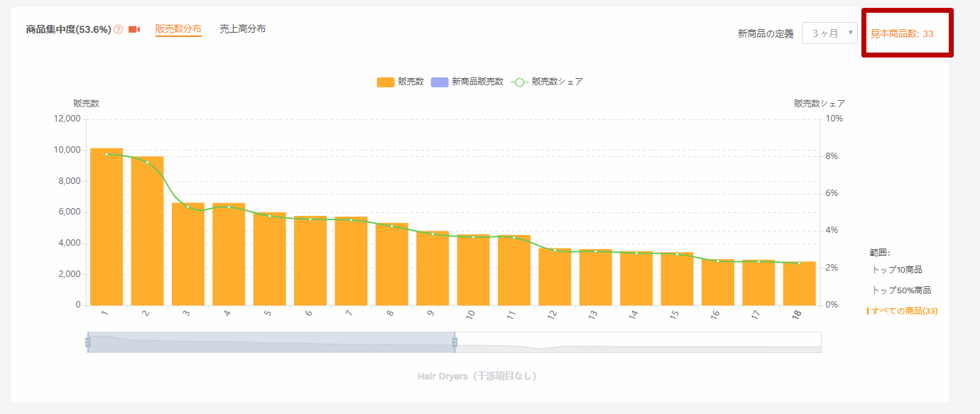Click the shaded selected range of zoom slider

271,342
